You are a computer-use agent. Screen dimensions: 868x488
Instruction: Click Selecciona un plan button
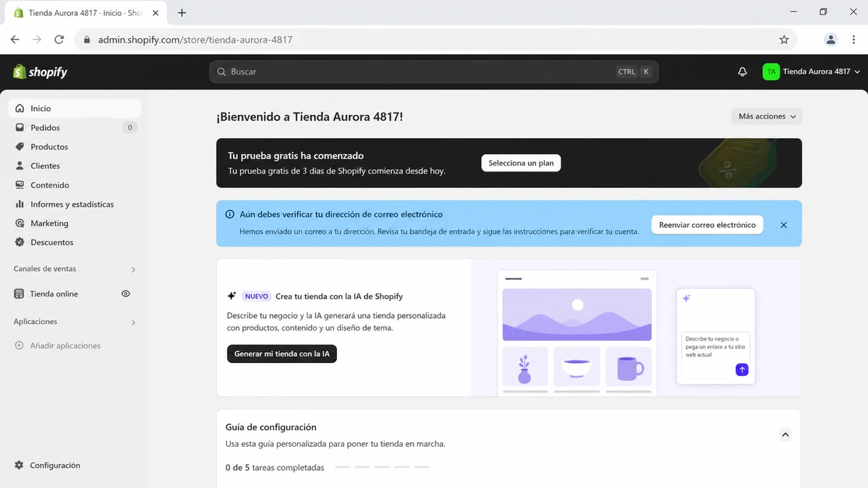521,163
